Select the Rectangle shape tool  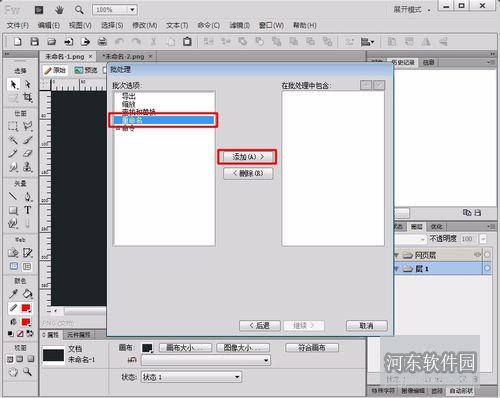point(13,210)
